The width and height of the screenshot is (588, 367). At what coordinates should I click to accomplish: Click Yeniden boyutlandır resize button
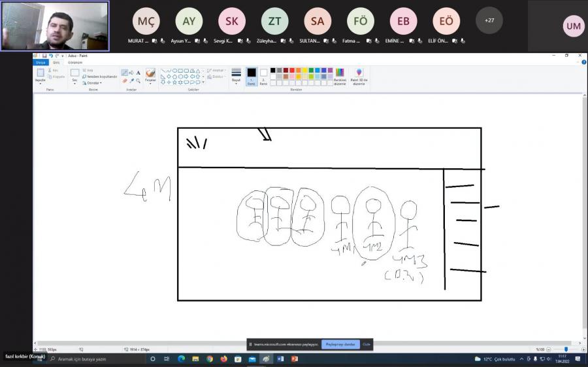[x=100, y=77]
